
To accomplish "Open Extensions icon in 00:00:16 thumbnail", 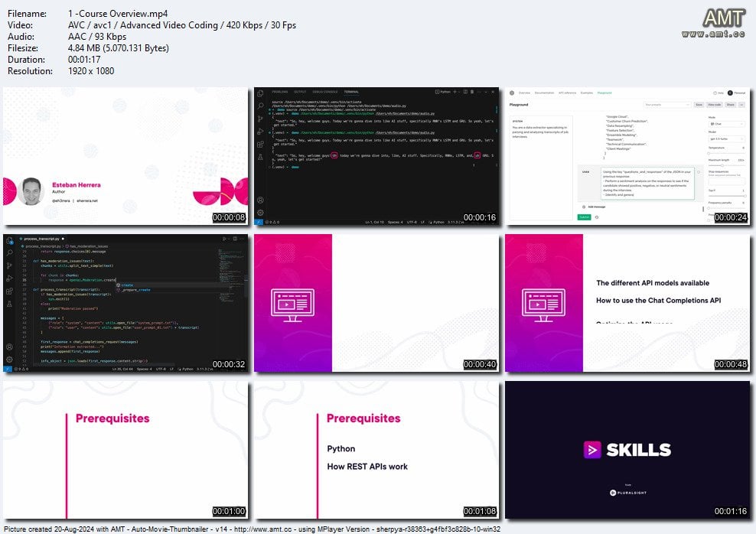I will click(x=260, y=144).
